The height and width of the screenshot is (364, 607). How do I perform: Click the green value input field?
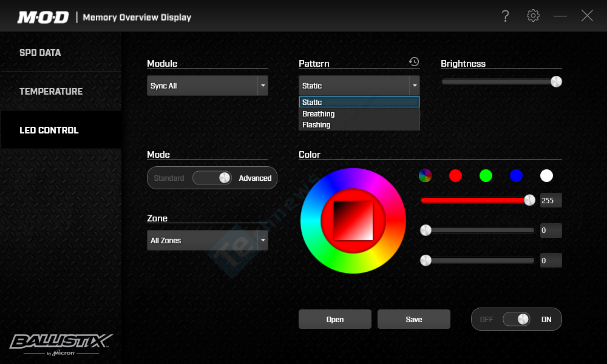(x=551, y=230)
